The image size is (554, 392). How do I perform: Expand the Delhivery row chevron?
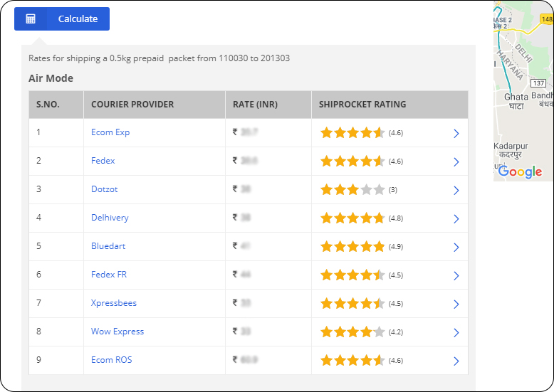pos(456,219)
